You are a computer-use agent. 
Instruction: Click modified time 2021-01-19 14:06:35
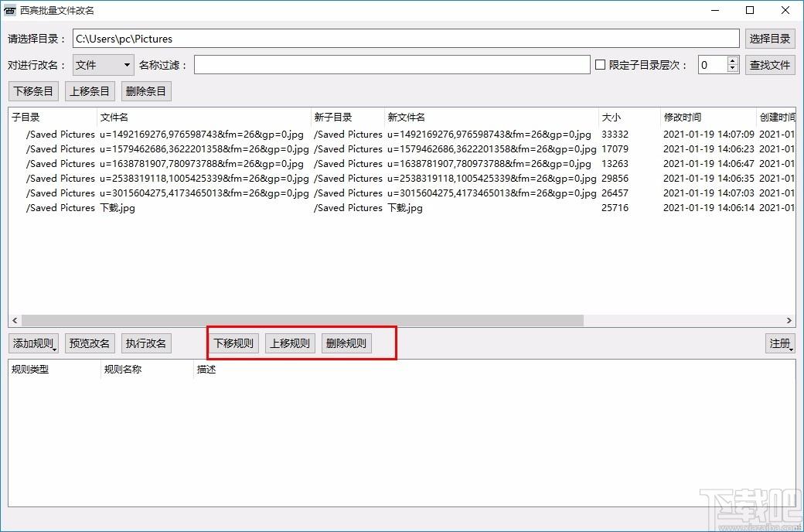click(x=709, y=179)
